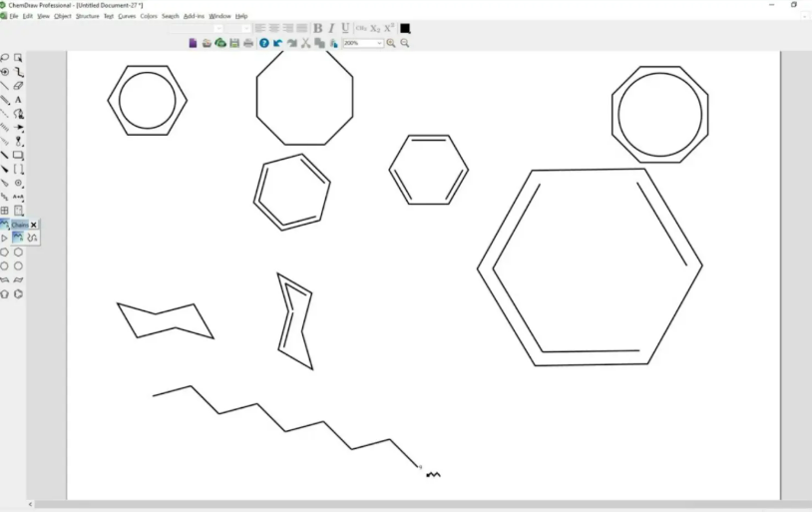Click the Print icon
The height and width of the screenshot is (512, 812).
pos(248,43)
